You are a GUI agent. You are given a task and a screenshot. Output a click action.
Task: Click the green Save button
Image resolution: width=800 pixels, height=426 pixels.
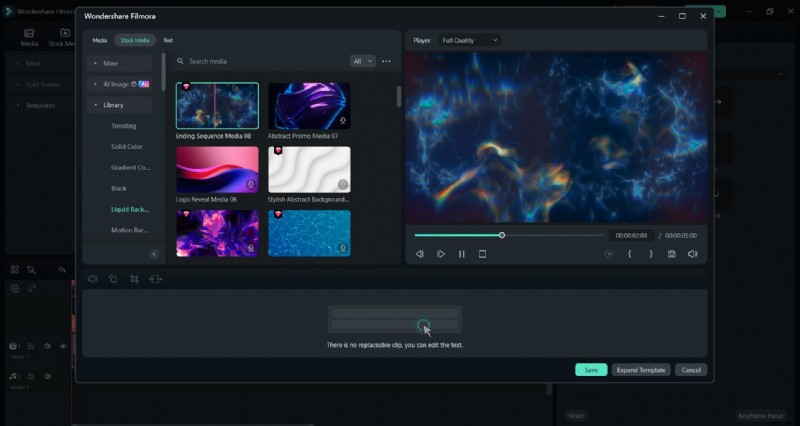point(590,369)
